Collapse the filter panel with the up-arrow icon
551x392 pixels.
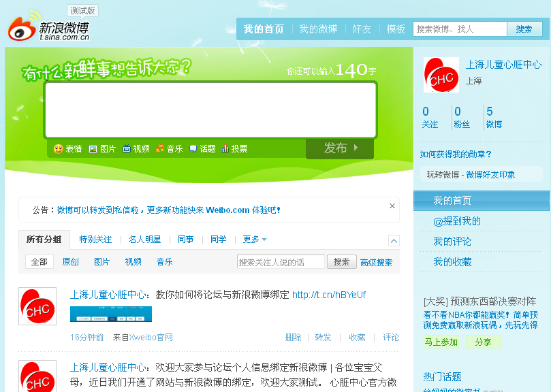pos(394,241)
